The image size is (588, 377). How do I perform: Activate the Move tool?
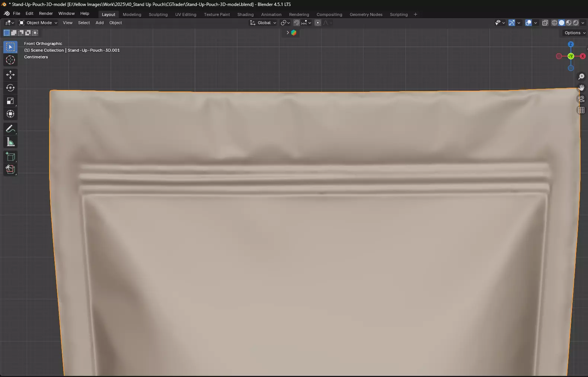10,75
